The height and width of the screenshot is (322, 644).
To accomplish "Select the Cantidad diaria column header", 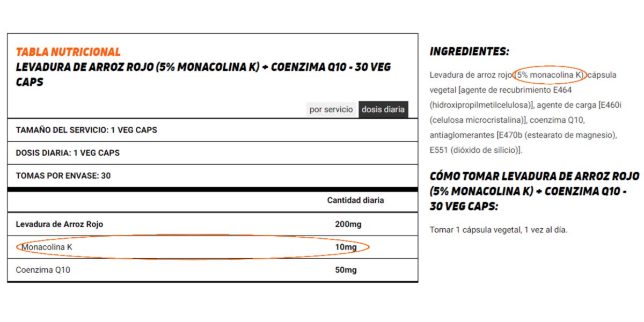I will (x=356, y=201).
